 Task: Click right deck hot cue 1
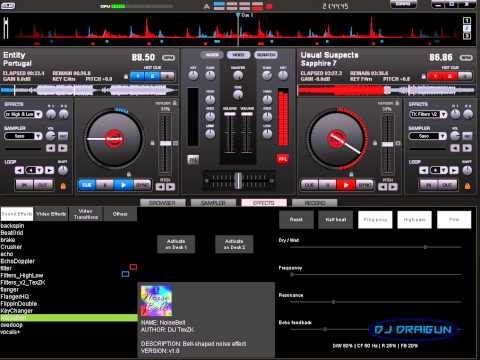(435, 76)
